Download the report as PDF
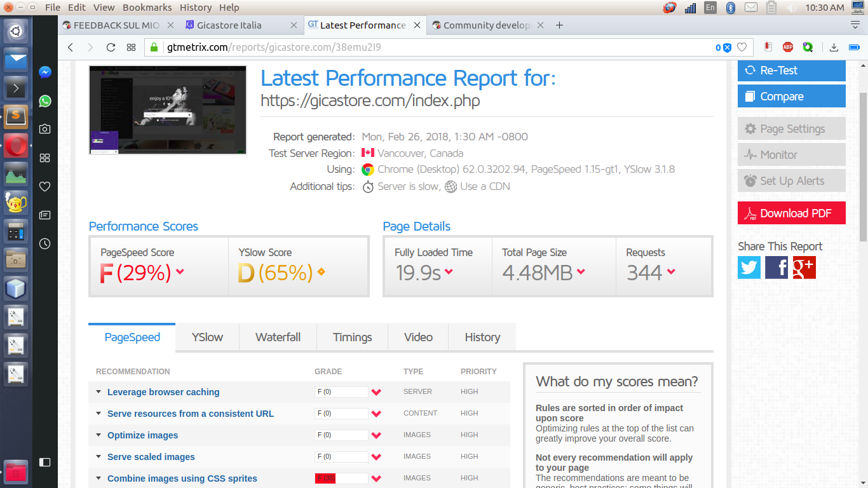This screenshot has width=868, height=488. coord(792,213)
